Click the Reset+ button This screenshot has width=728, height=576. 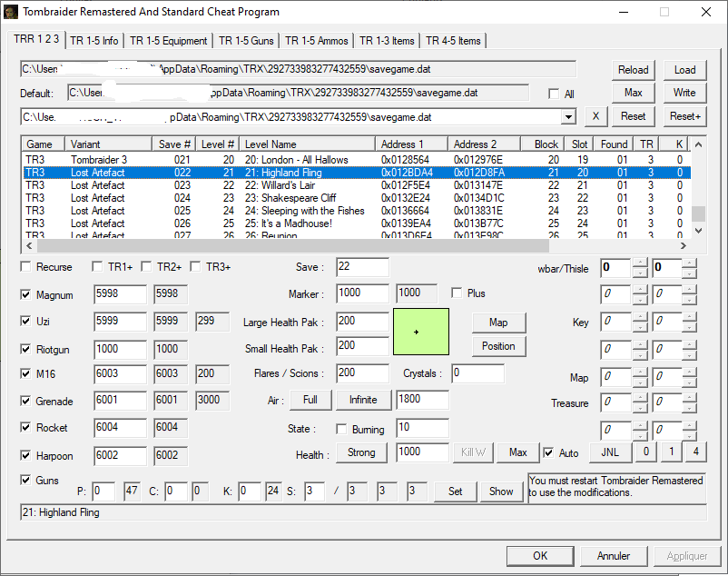point(684,116)
